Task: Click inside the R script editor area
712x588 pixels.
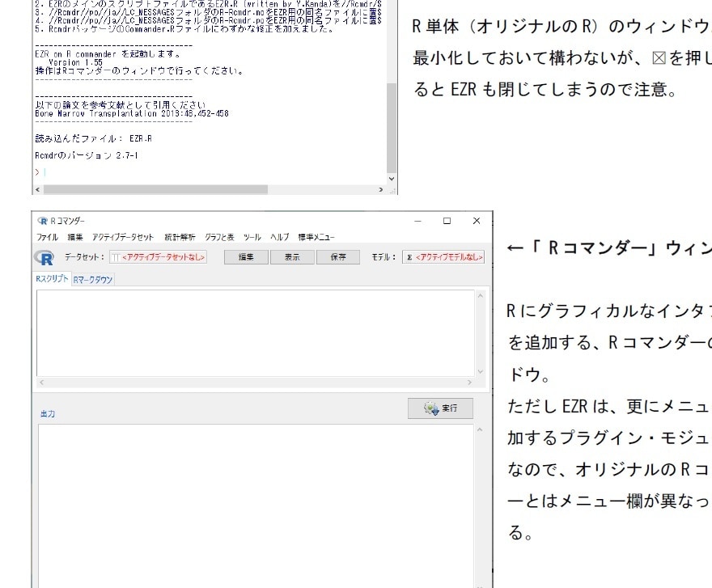Action: click(x=255, y=332)
